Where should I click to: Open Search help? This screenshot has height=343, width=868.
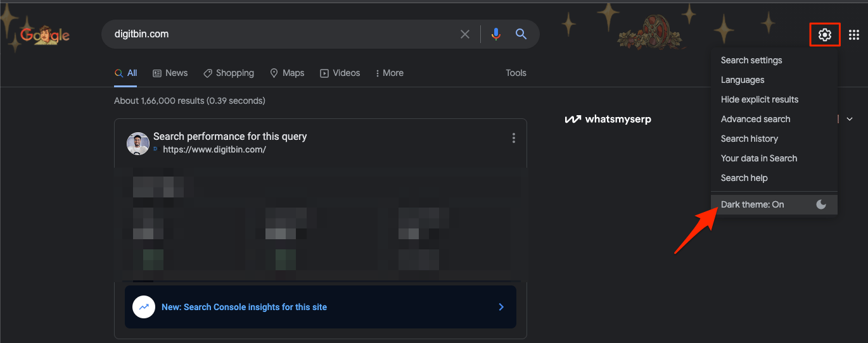(x=744, y=178)
